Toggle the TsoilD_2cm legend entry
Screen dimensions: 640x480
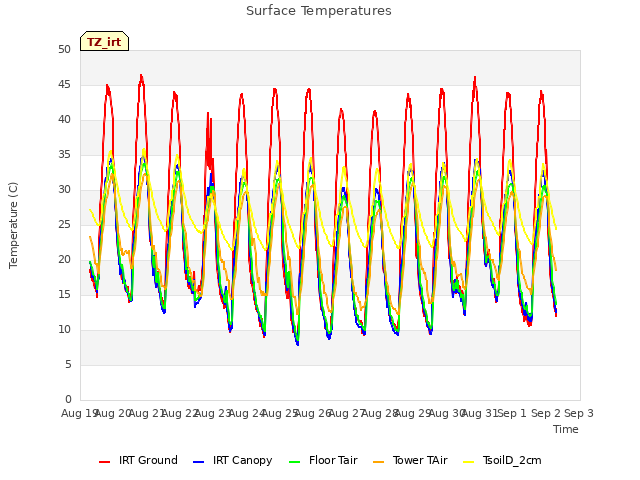click(502, 460)
